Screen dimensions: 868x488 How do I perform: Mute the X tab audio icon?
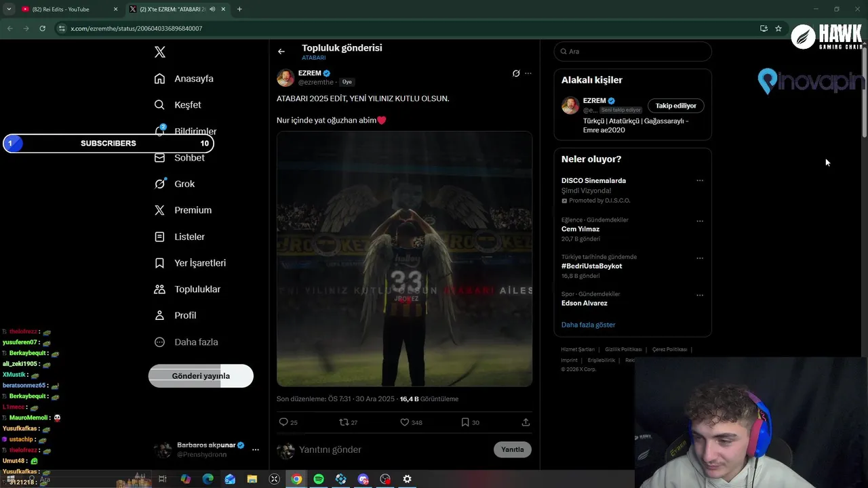tap(212, 9)
